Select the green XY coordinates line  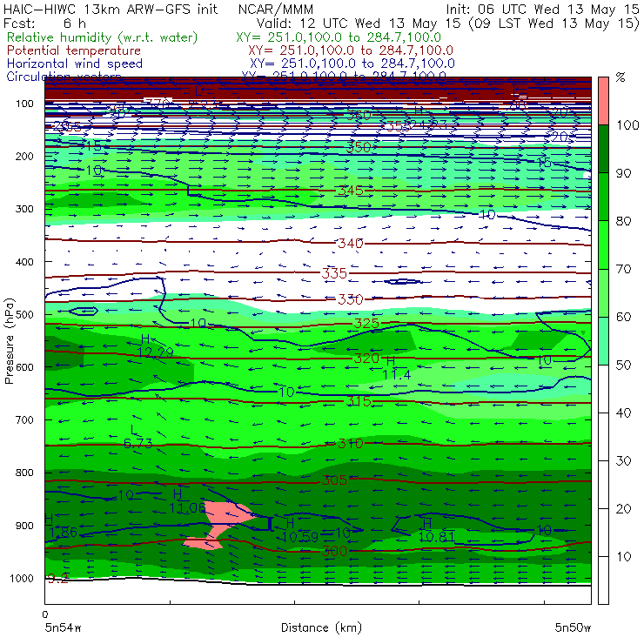[339, 37]
